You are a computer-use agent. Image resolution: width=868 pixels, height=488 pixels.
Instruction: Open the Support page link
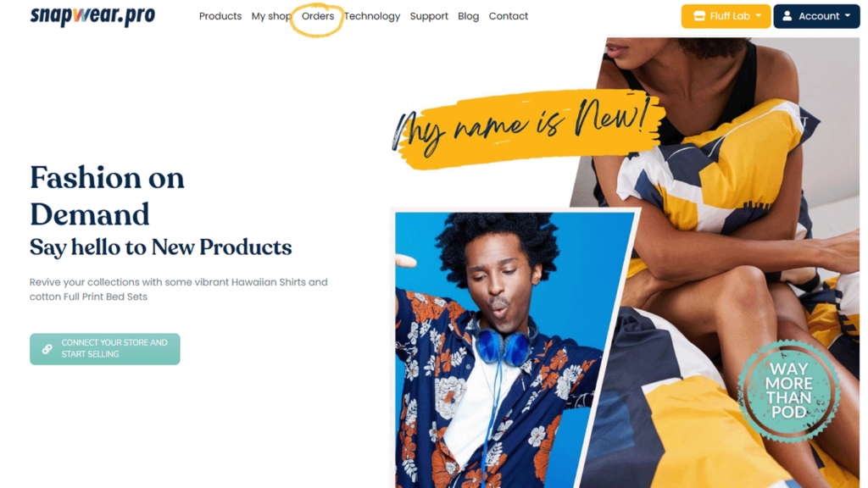429,16
